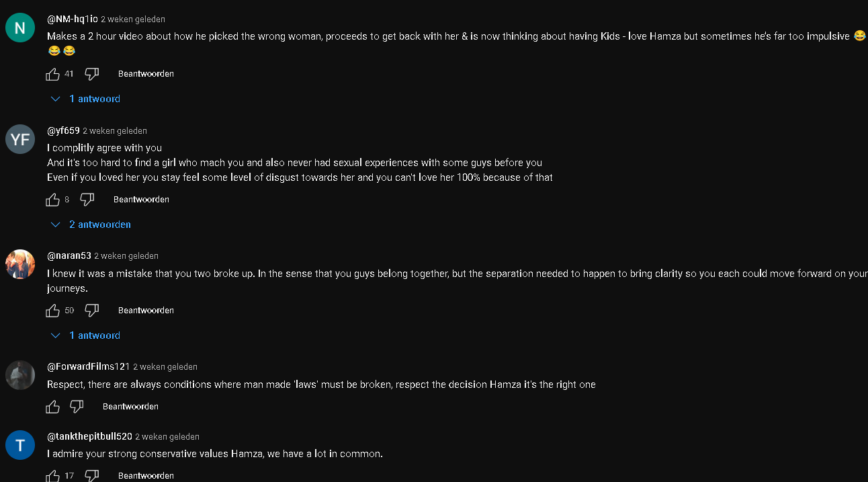
Task: Open the @naran53 channel link
Action: [69, 256]
